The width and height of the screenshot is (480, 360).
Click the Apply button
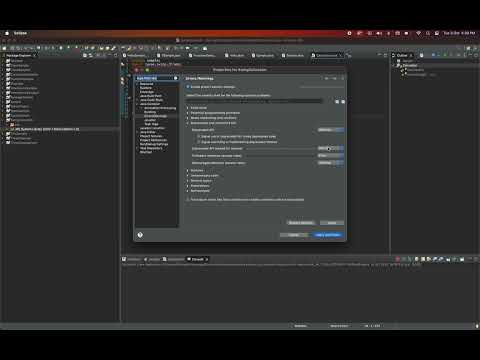click(x=332, y=223)
